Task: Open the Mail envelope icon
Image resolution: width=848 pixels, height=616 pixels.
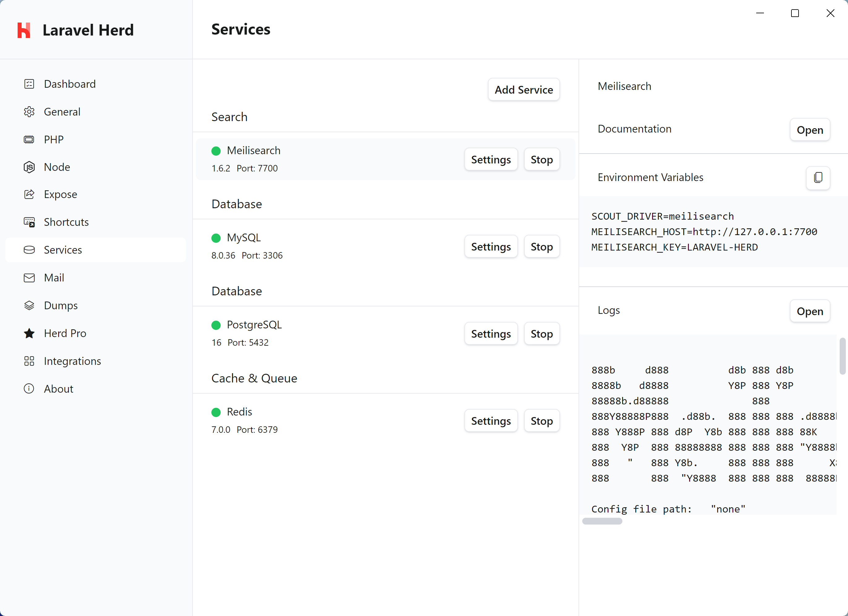Action: tap(29, 278)
